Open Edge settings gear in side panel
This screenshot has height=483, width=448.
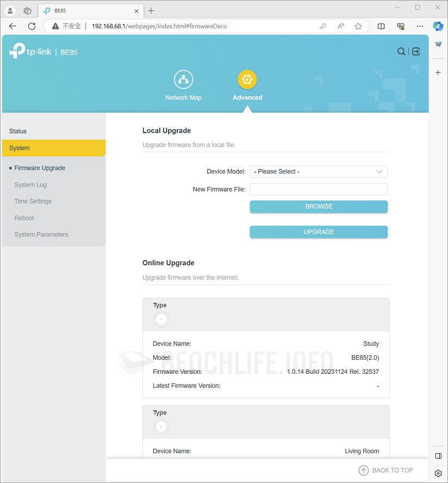point(438,474)
